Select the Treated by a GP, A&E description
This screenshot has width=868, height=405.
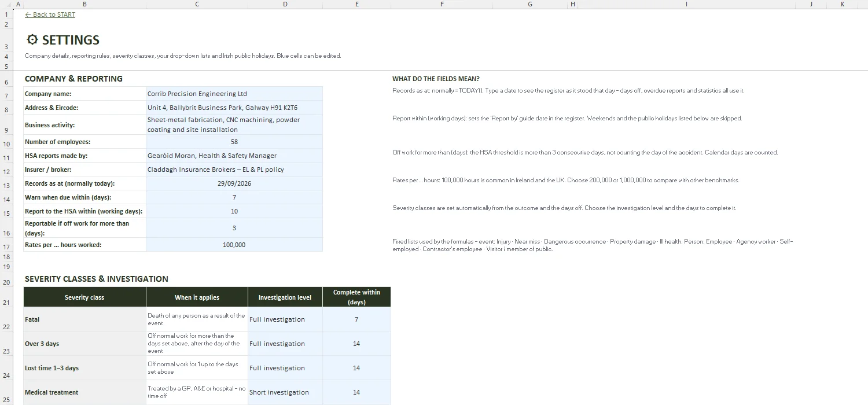coord(197,392)
